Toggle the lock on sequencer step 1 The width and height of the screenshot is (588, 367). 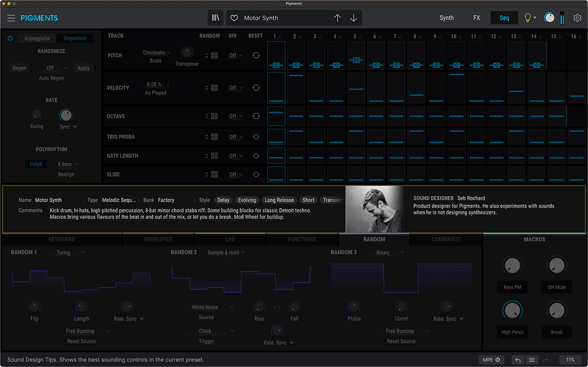[x=280, y=36]
